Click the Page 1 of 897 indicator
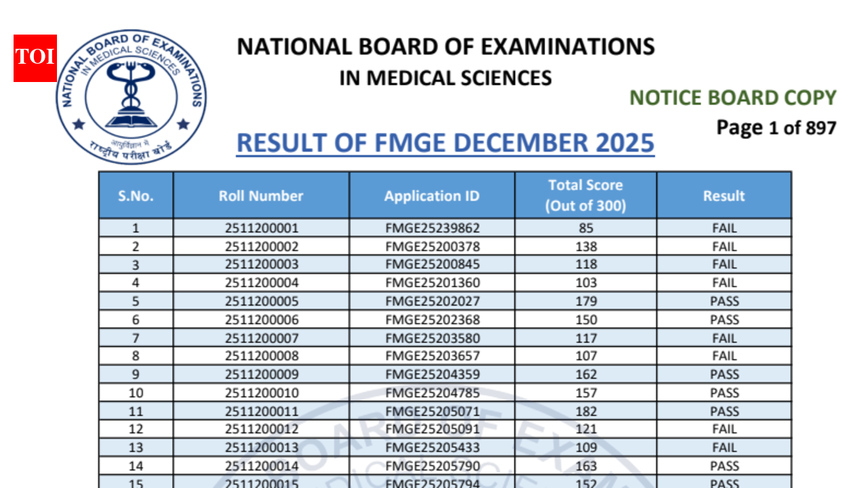The width and height of the screenshot is (868, 488). (776, 127)
